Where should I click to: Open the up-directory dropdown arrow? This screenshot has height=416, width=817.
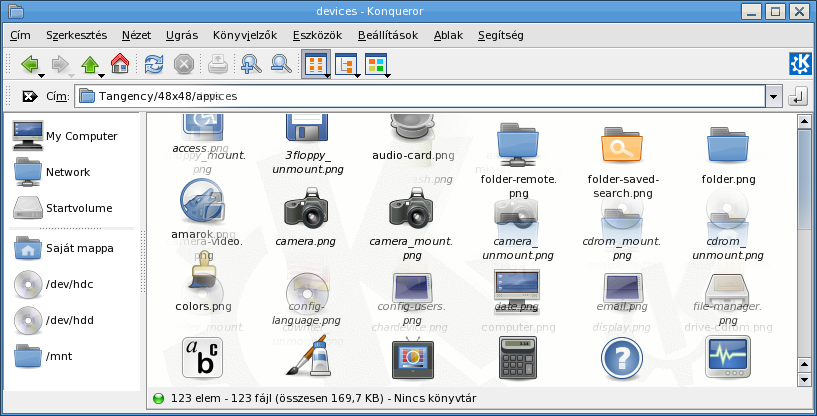102,76
